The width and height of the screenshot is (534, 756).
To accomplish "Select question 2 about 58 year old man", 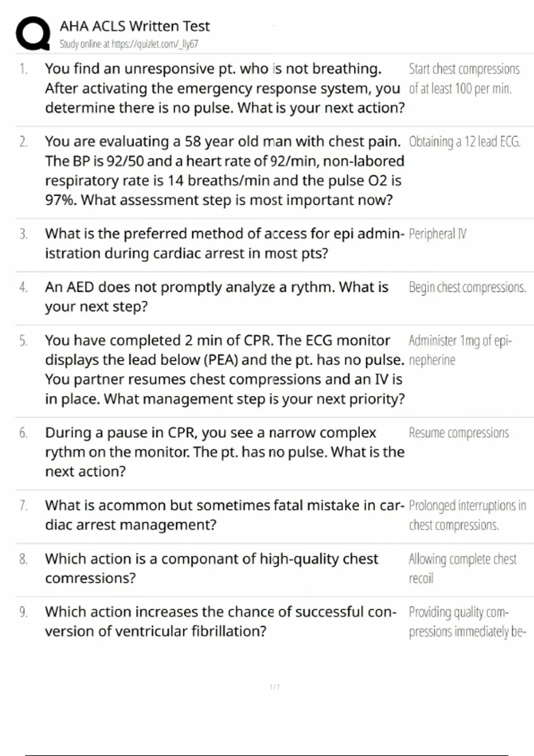I will 224,171.
